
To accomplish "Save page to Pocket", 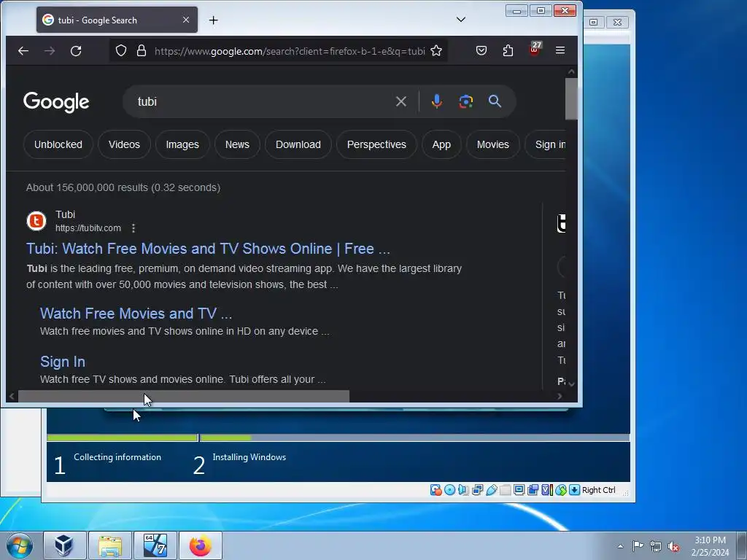I will (481, 50).
